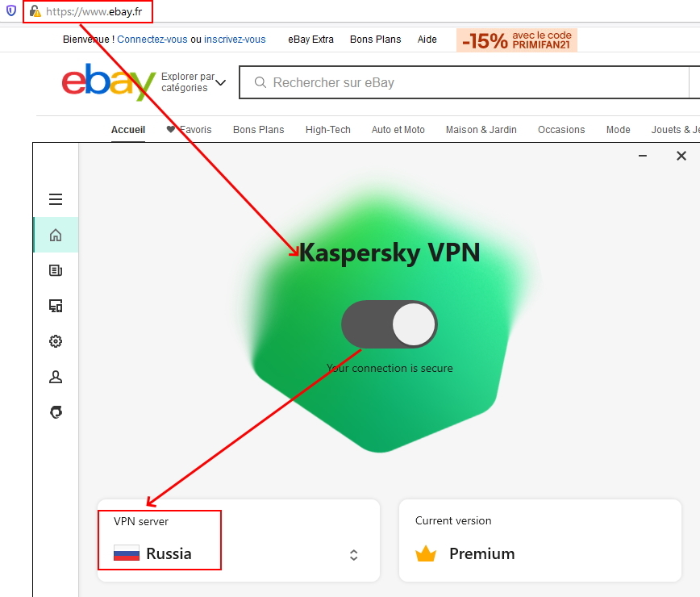700x597 pixels.
Task: Open Bons Plans in top bar
Action: 376,40
